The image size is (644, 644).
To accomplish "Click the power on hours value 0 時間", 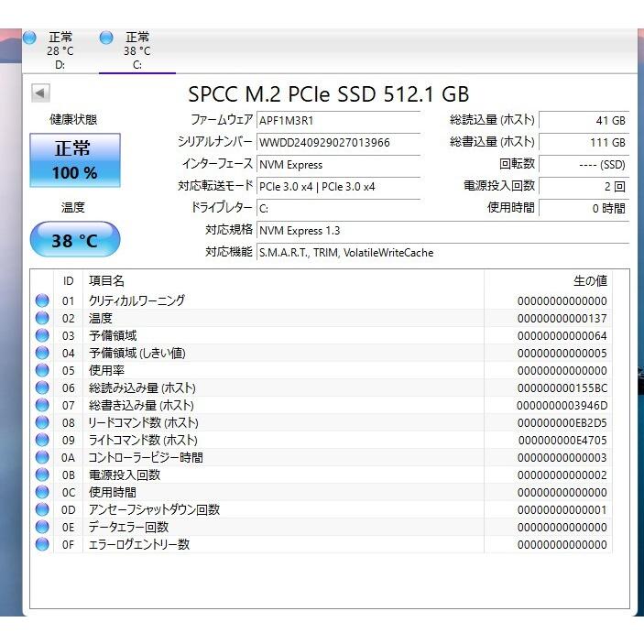I will [584, 209].
